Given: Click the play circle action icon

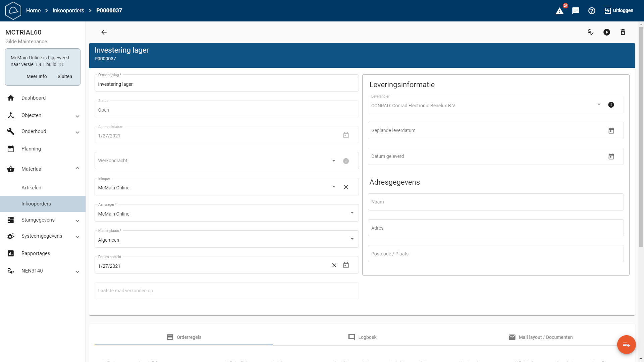Looking at the screenshot, I should [x=607, y=32].
